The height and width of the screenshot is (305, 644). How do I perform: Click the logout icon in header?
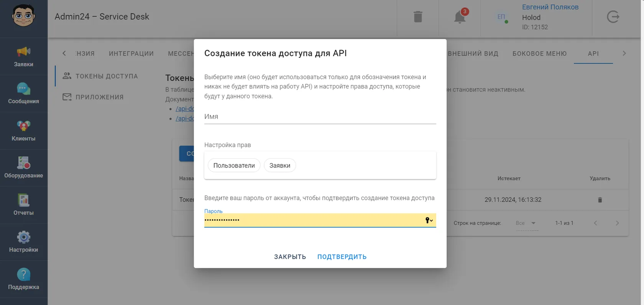click(x=613, y=17)
